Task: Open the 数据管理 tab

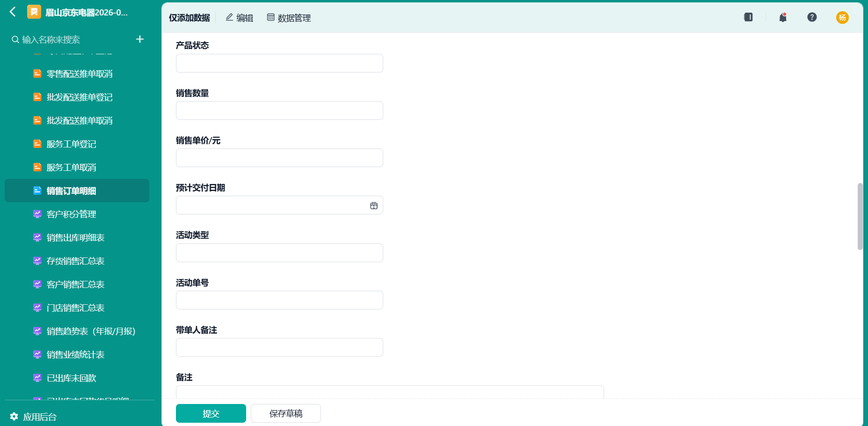Action: [x=289, y=18]
